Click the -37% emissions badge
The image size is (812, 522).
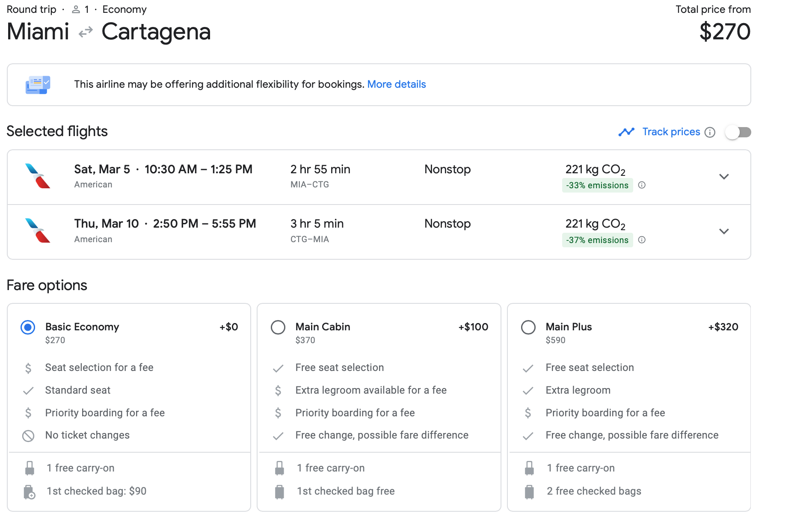(x=597, y=240)
